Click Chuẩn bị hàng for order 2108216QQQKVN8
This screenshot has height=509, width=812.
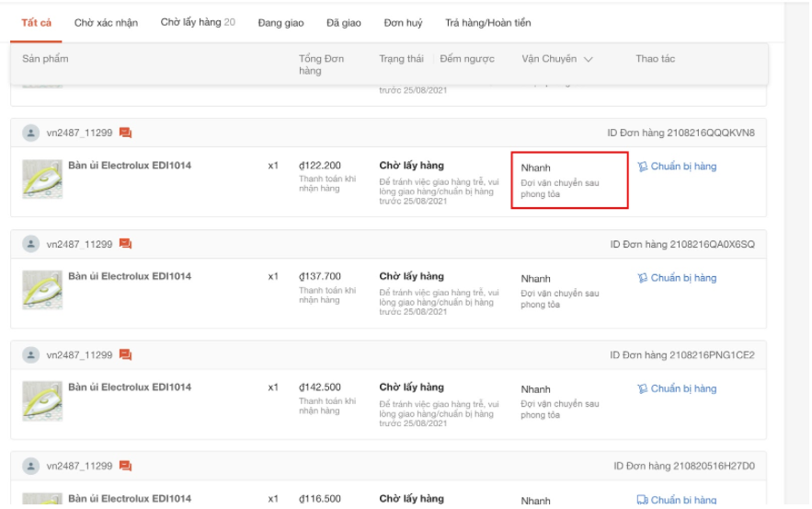[677, 167]
